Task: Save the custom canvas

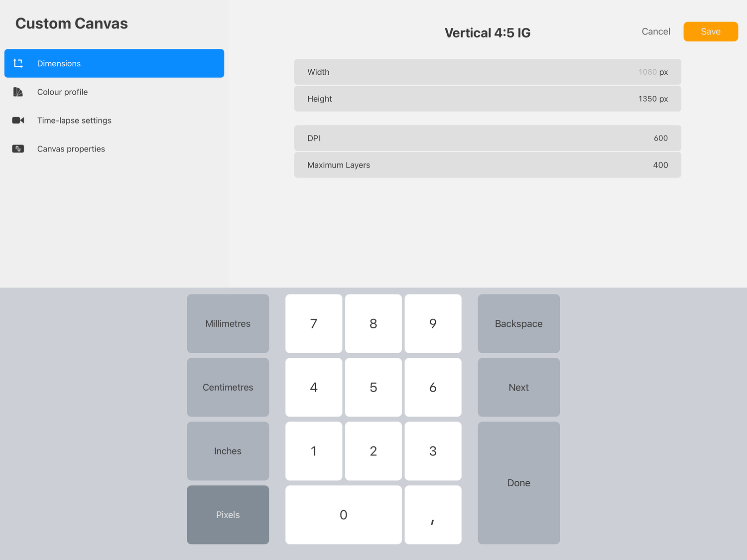Action: [711, 31]
